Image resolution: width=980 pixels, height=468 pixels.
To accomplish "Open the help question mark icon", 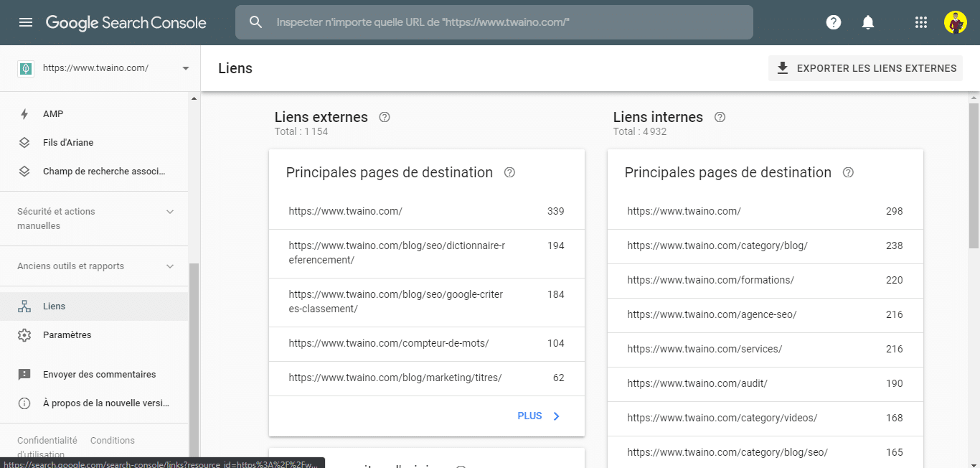I will [x=834, y=22].
